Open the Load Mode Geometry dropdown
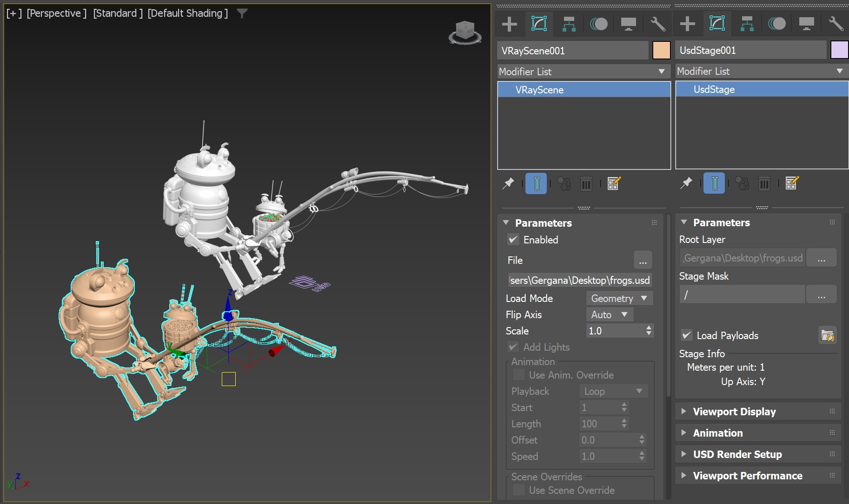The width and height of the screenshot is (849, 504). [x=619, y=298]
